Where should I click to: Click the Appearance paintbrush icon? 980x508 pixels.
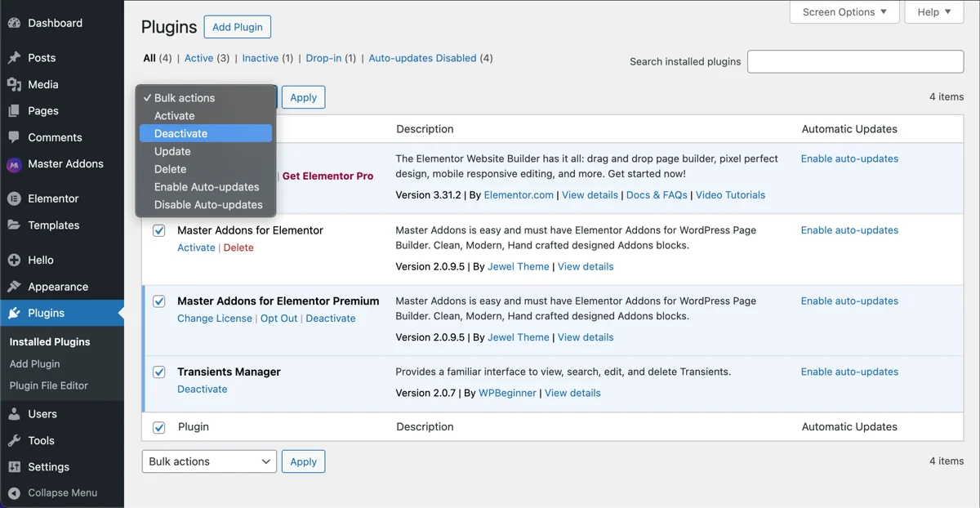(x=14, y=287)
